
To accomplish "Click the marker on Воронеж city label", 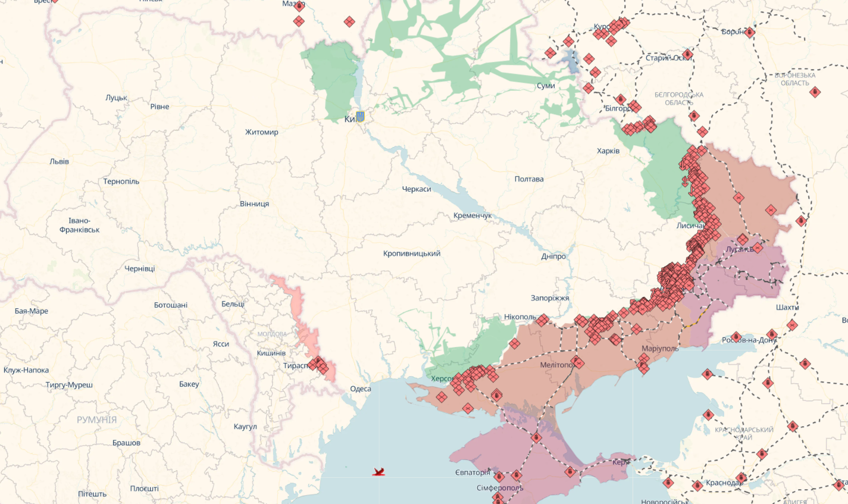I will (x=750, y=32).
